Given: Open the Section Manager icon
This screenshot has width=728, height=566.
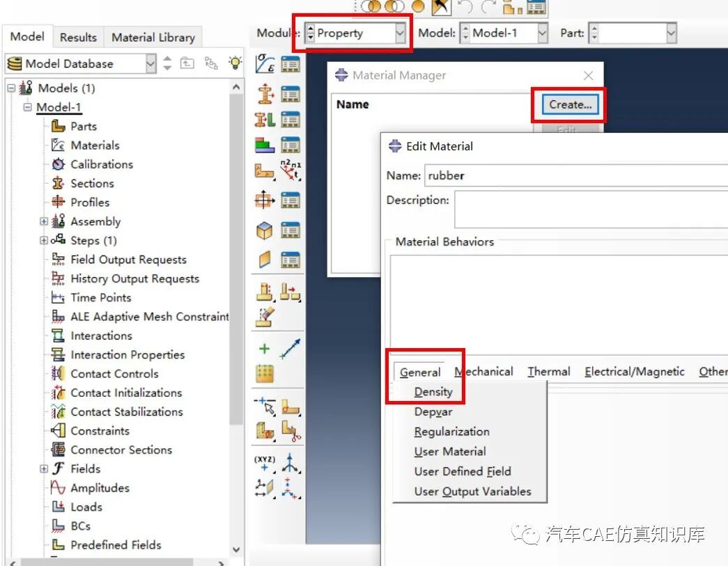Looking at the screenshot, I should [291, 94].
